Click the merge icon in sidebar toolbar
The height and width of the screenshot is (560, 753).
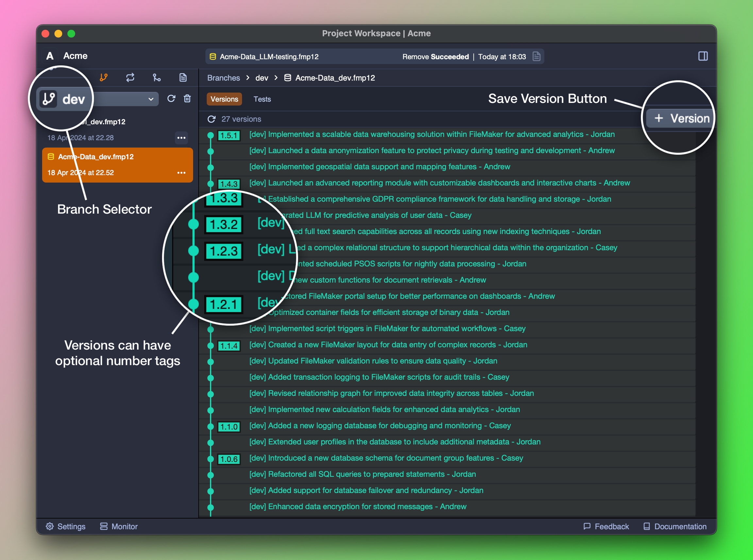157,78
